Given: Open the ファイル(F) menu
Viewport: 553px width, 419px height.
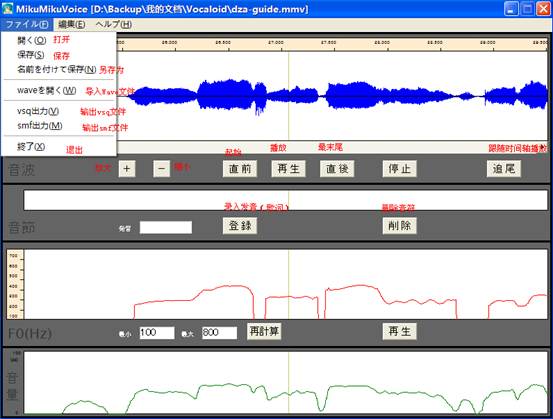Looking at the screenshot, I should pos(27,24).
